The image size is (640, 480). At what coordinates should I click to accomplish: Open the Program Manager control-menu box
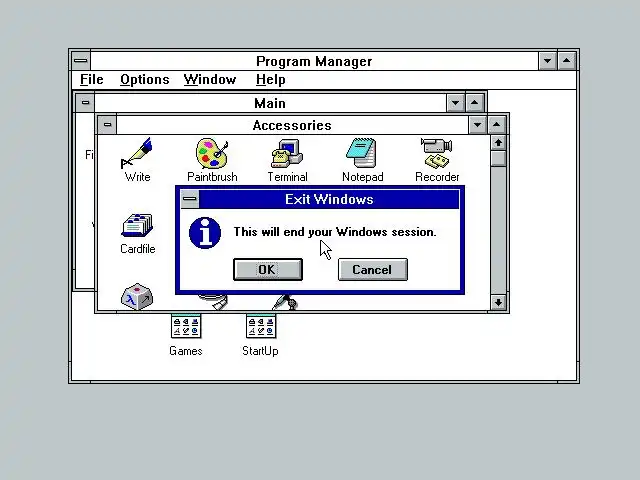(81, 61)
